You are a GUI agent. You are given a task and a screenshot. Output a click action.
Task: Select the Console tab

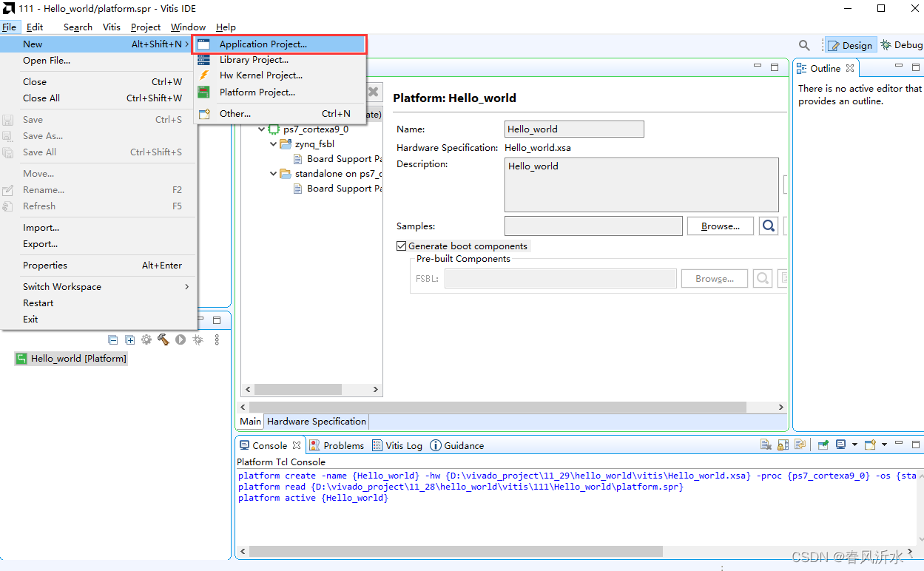pyautogui.click(x=269, y=445)
